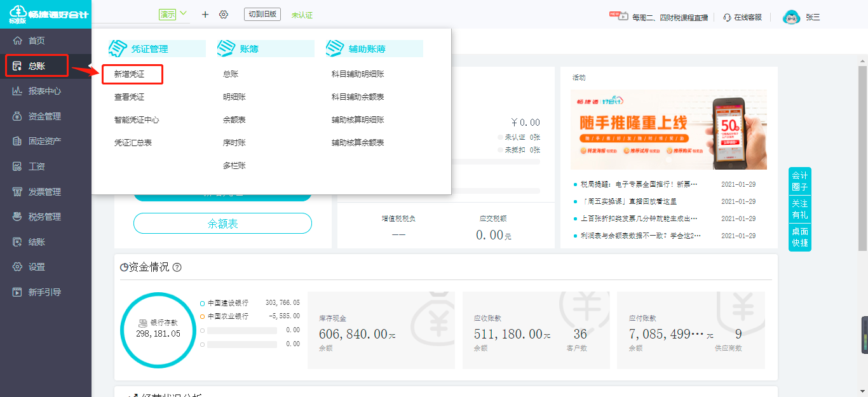Click the 余额表 outlined button

point(222,224)
